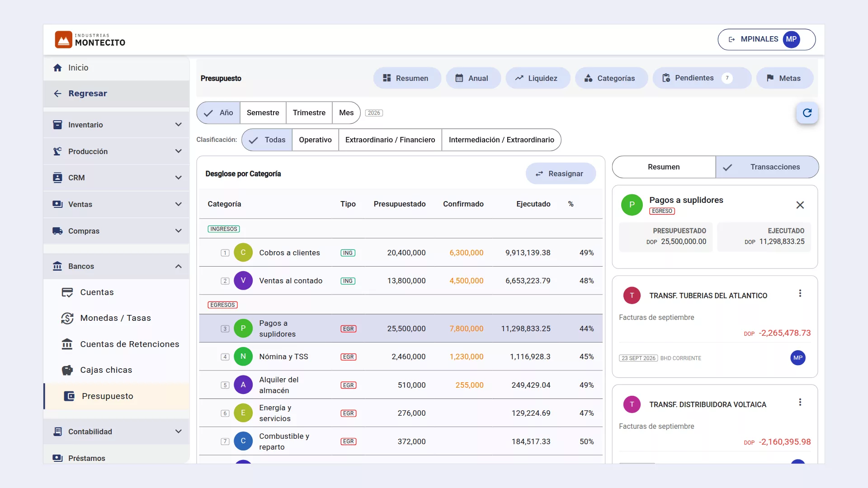868x488 pixels.
Task: Open Cuentas under Bancos
Action: (116, 292)
